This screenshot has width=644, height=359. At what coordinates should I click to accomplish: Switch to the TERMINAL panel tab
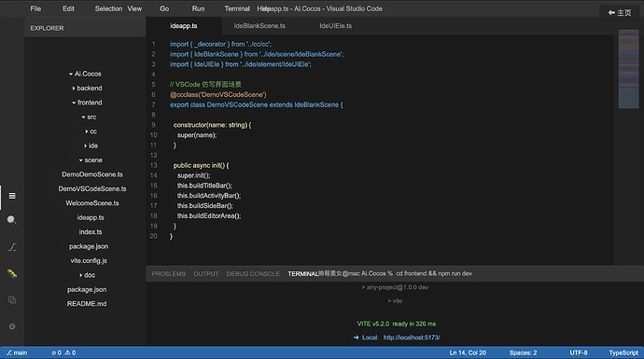[303, 273]
